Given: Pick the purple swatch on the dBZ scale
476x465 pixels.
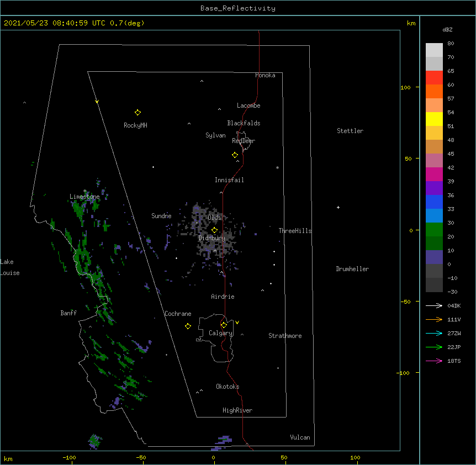Looking at the screenshot, I should tap(434, 188).
